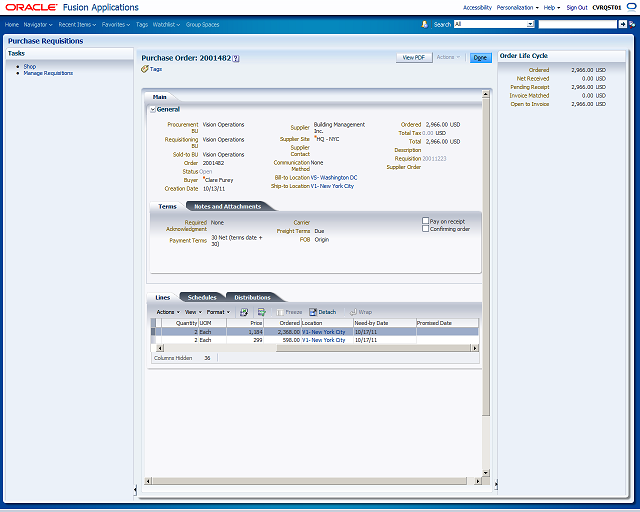Open the Navigator dropdown menu
Image resolution: width=640 pixels, height=512 pixels.
(38, 24)
